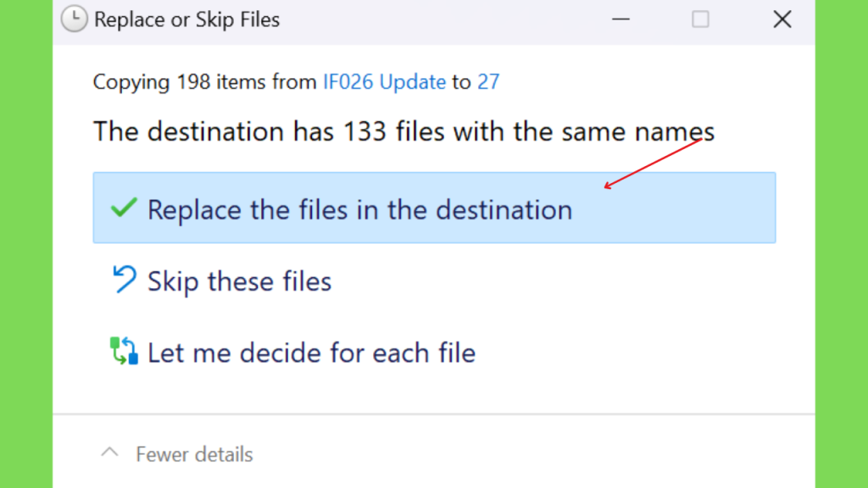This screenshot has height=488, width=868.
Task: Click the blue undo arrow icon beside Skip
Action: (124, 279)
